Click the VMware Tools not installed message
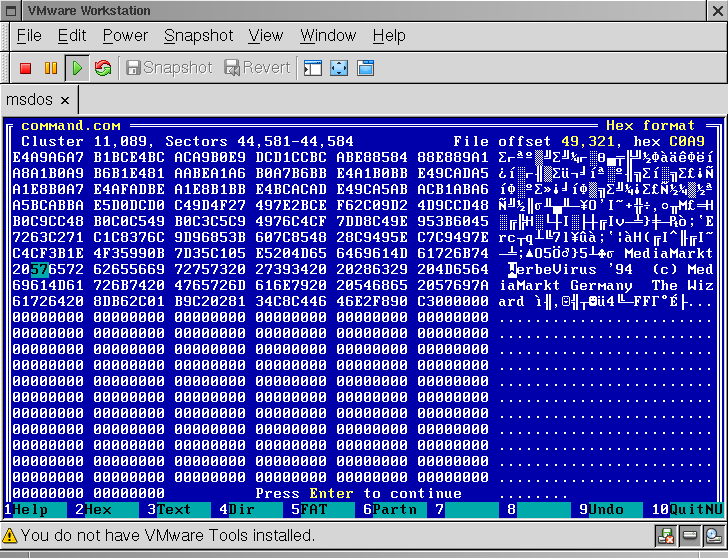Viewport: 728px width, 558px height. tap(168, 536)
